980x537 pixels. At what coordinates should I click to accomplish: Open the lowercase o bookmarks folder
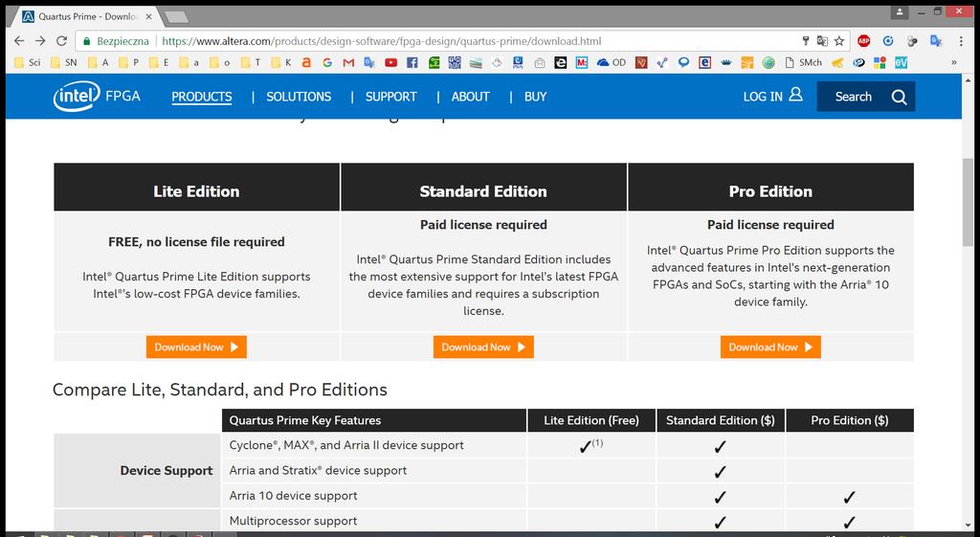pyautogui.click(x=221, y=62)
